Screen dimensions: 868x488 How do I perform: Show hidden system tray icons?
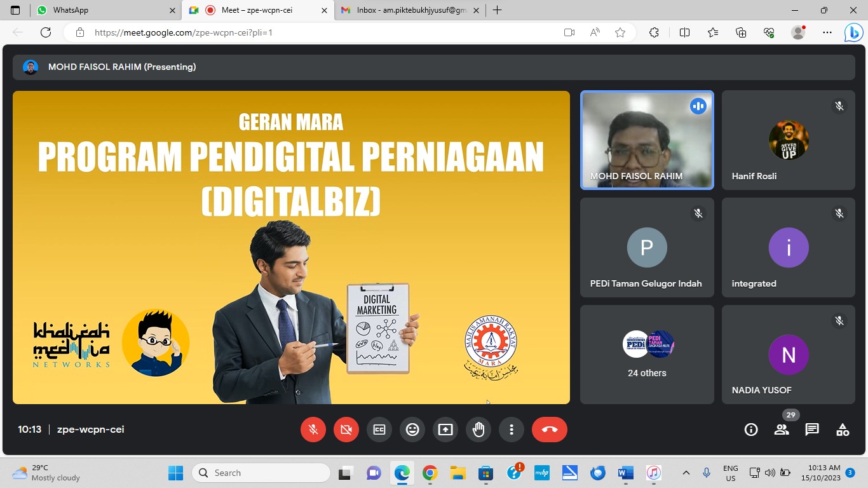pyautogui.click(x=686, y=473)
